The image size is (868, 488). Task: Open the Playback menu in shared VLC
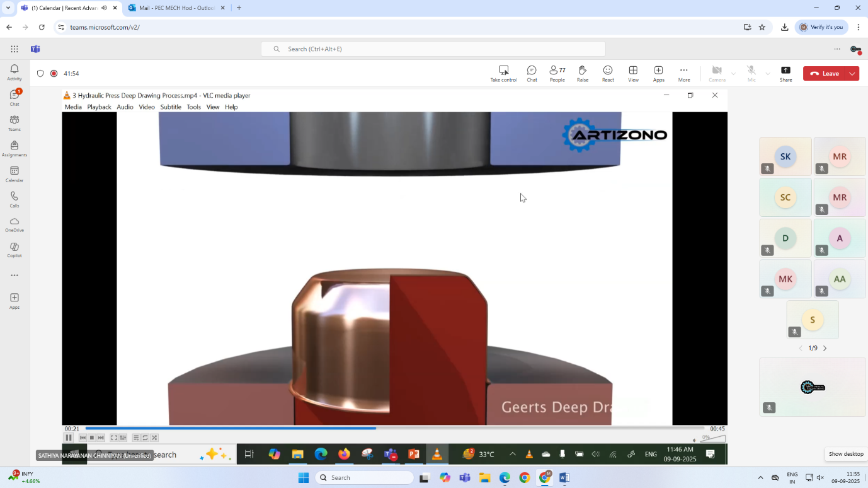point(99,107)
